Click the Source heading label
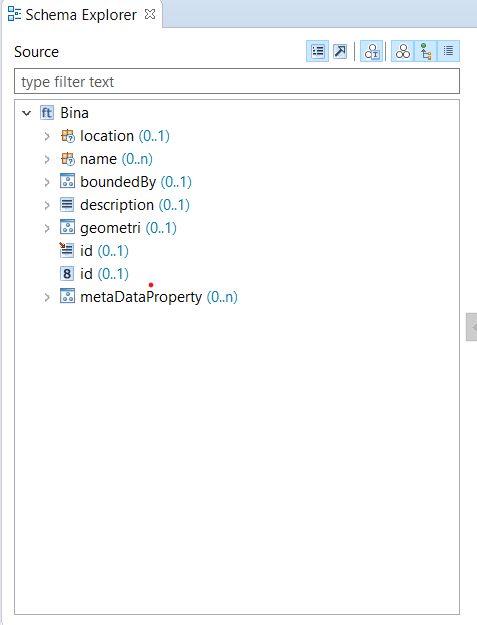This screenshot has height=625, width=477. (x=36, y=52)
